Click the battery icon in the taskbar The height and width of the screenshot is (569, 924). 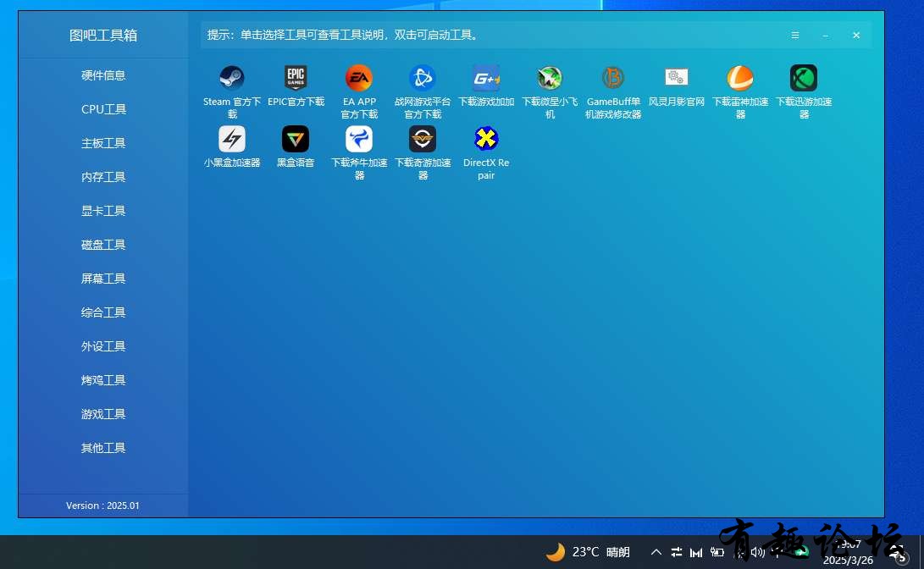point(717,552)
